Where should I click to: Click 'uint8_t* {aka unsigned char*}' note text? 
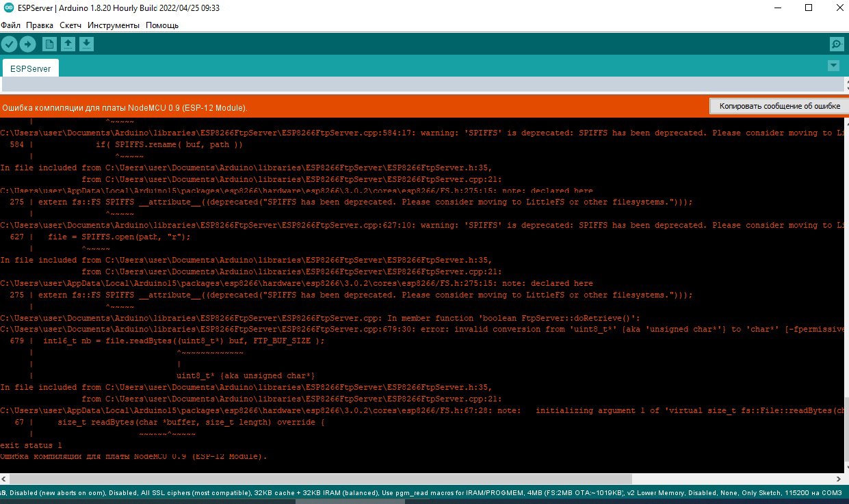tap(246, 375)
